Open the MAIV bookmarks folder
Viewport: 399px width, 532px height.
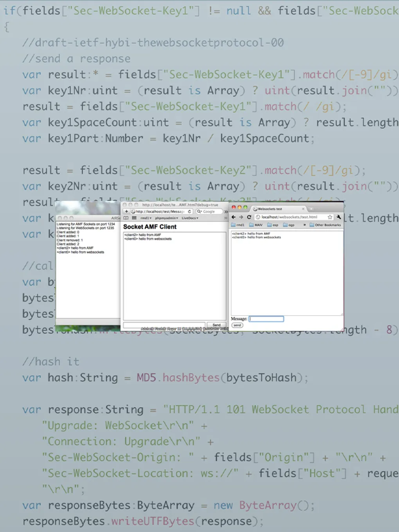(x=256, y=225)
